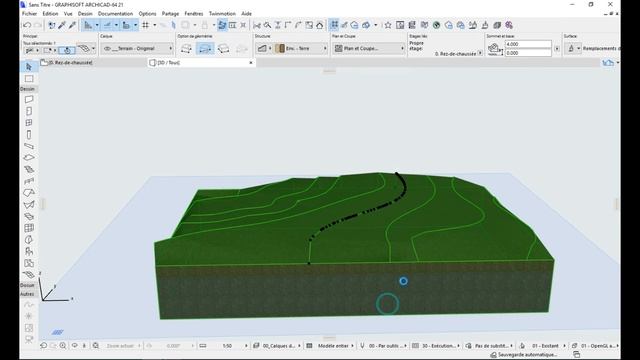This screenshot has width=640, height=360.
Task: Open the Edition menu
Action: coord(50,13)
